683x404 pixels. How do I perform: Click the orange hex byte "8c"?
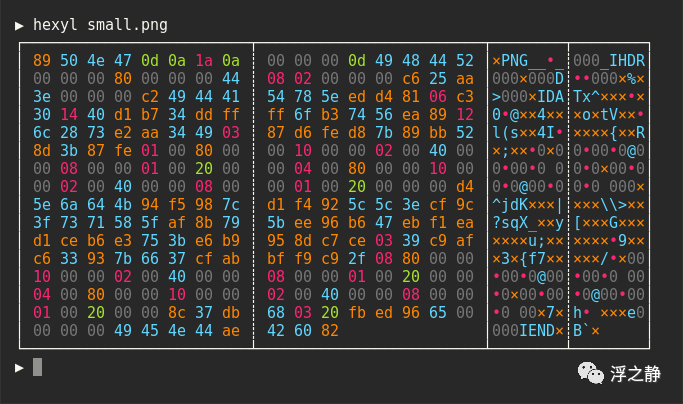177,312
